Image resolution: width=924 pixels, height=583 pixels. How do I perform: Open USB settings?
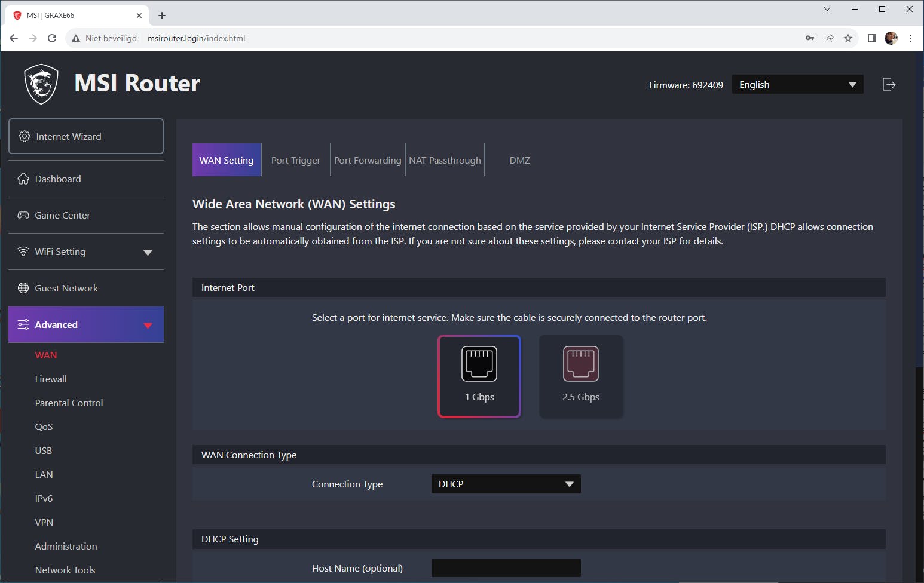click(43, 450)
